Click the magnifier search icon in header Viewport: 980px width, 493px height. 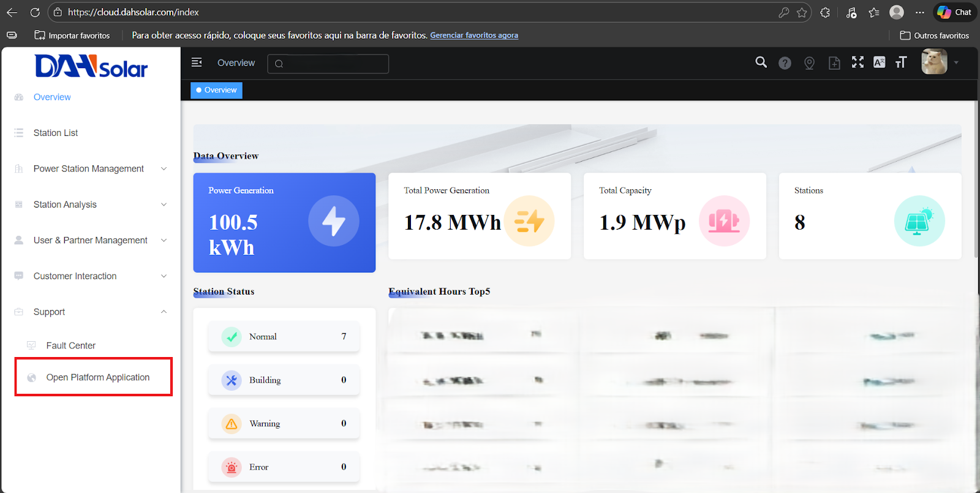(x=761, y=62)
